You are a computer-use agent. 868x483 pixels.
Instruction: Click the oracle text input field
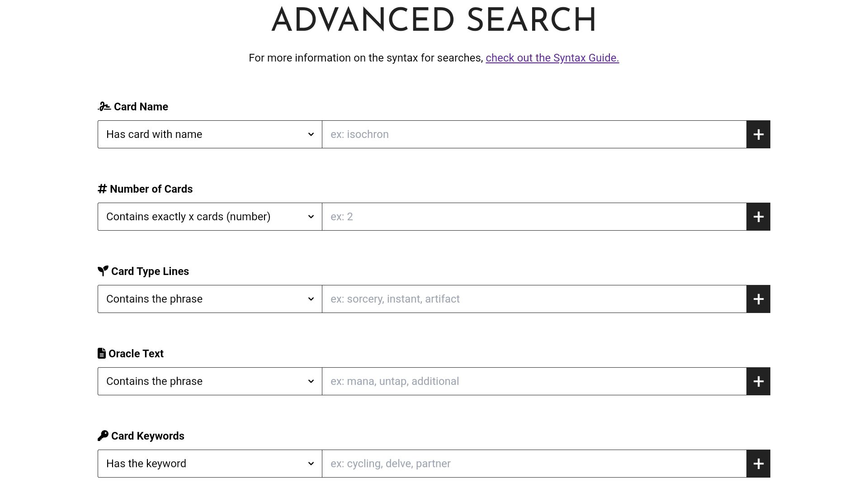coord(534,381)
